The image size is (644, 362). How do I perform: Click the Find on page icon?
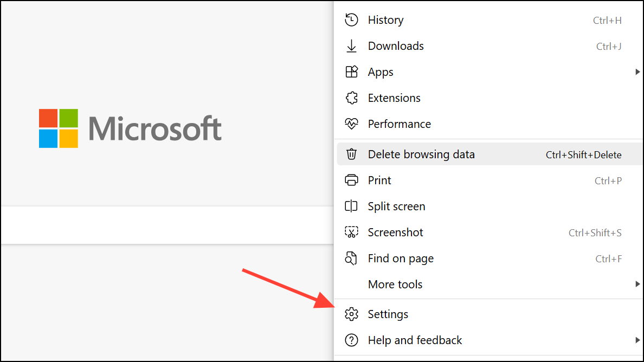[x=351, y=258]
